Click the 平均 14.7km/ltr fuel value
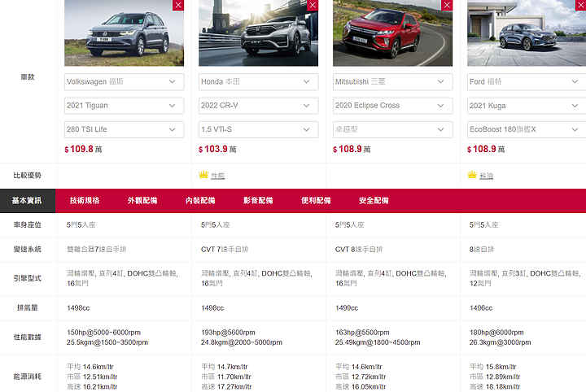The width and height of the screenshot is (586, 392). click(225, 367)
